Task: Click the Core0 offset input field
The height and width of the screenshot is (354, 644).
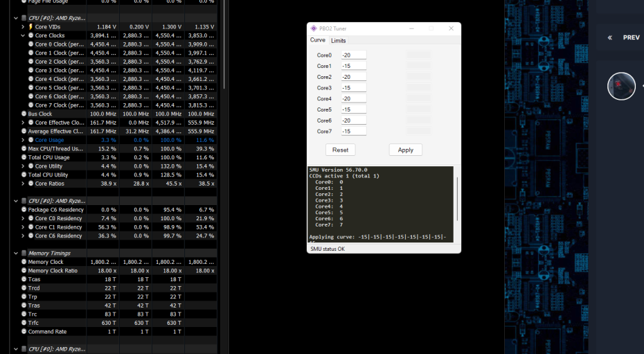Action: coord(353,55)
